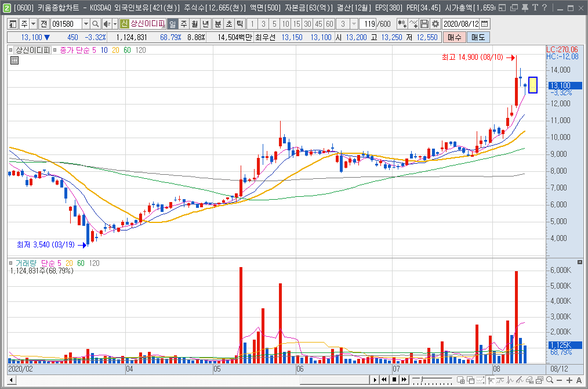The image size is (588, 389).
Task: Toggle the 거래량 volume legend box
Action: 11,263
